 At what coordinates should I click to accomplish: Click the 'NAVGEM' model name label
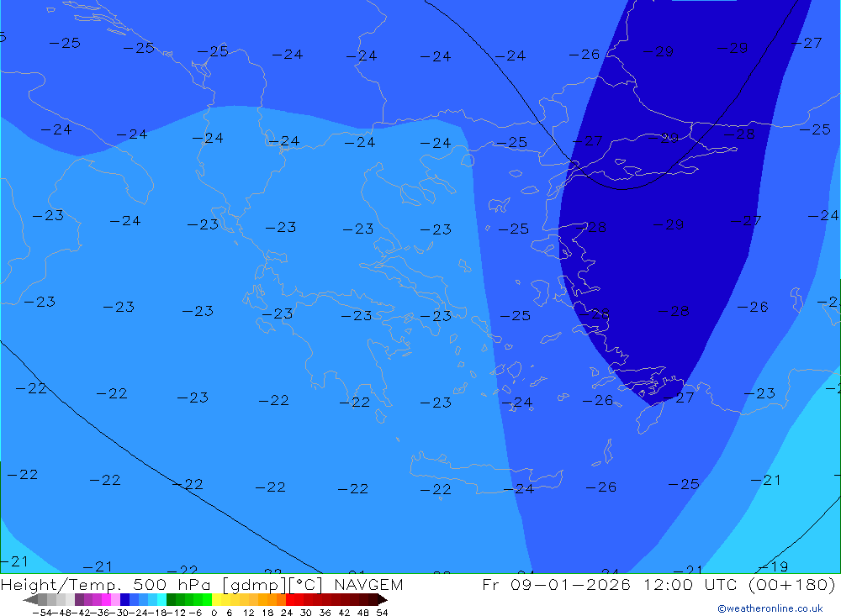pos(368,584)
